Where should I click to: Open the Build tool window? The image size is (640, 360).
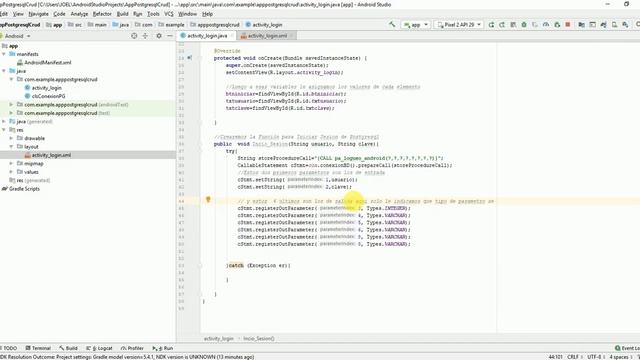(x=68, y=348)
